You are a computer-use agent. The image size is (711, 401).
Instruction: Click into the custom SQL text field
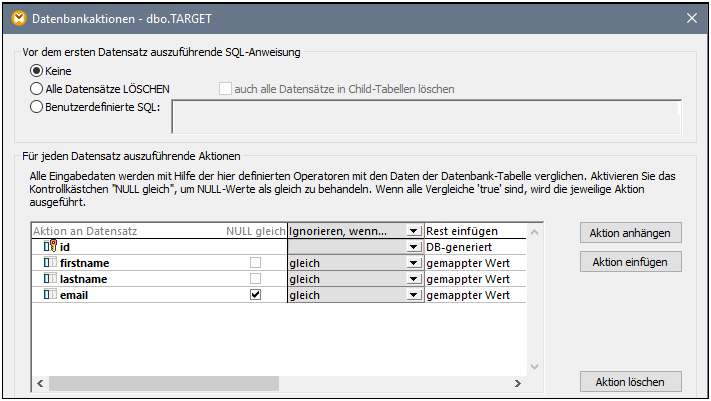[426, 117]
